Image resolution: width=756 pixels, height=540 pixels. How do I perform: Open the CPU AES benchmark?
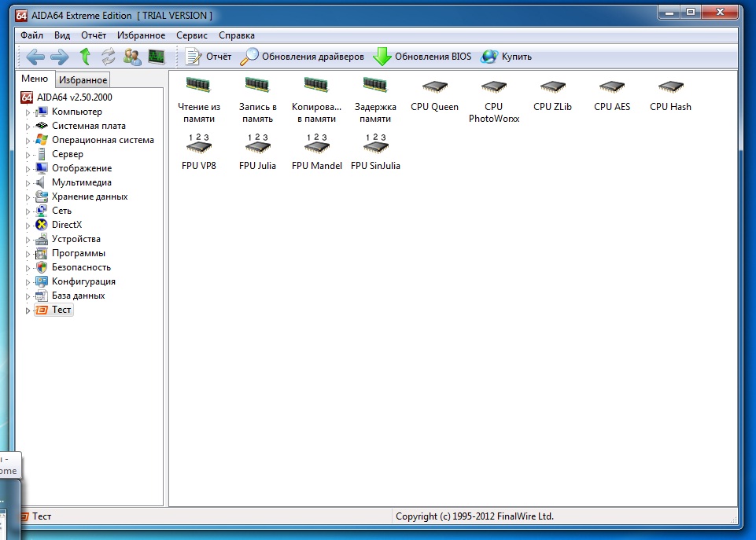coord(612,95)
